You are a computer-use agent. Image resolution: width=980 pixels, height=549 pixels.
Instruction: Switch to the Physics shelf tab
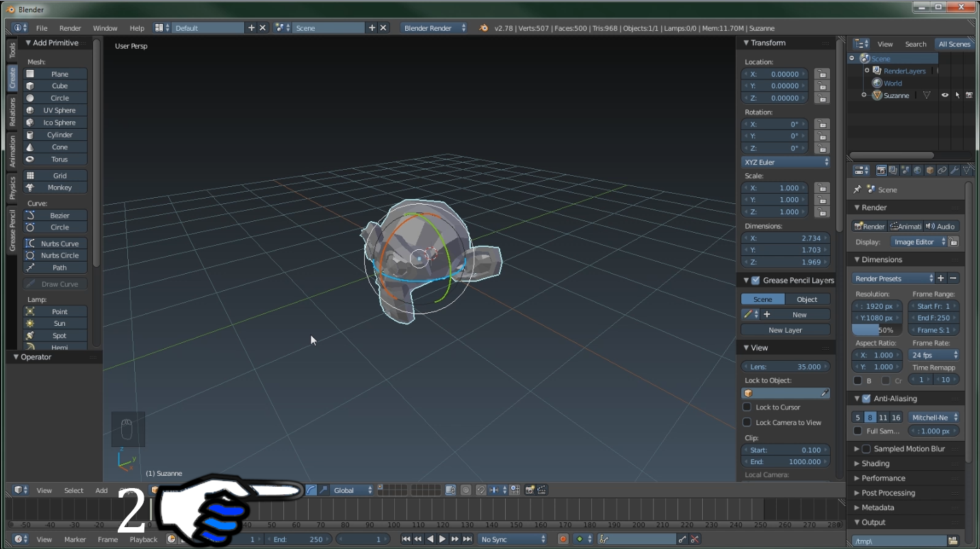tap(12, 188)
